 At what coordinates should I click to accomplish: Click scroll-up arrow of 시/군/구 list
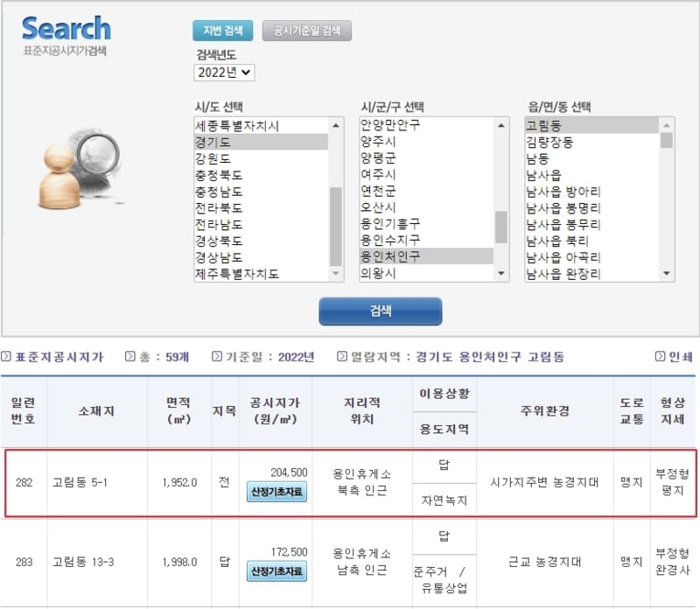point(501,125)
